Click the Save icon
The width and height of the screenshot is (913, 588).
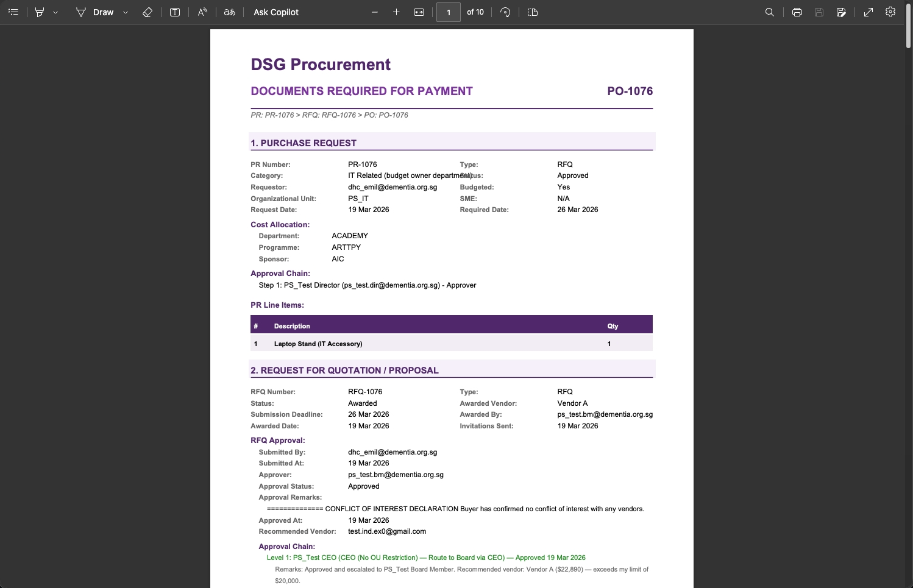(819, 12)
